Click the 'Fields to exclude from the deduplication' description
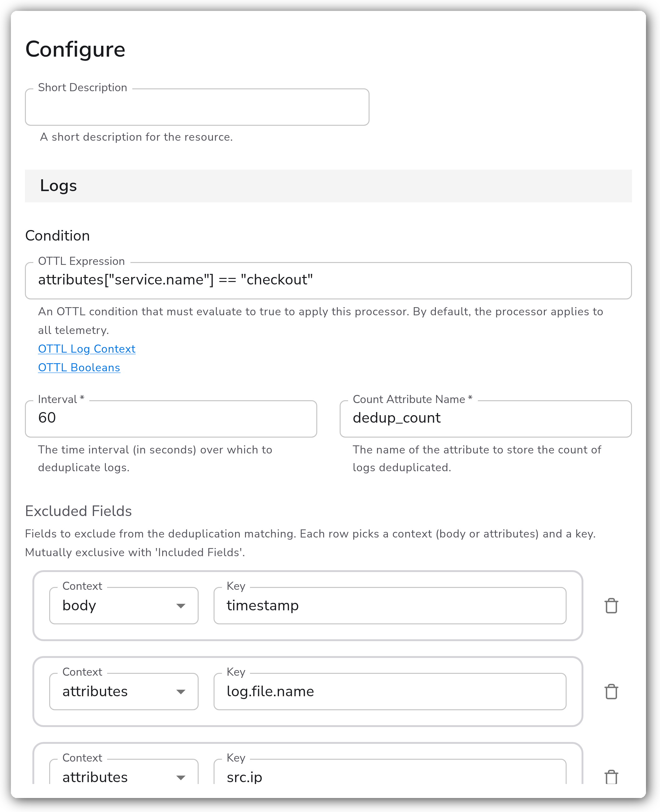The image size is (660, 812). pyautogui.click(x=310, y=543)
